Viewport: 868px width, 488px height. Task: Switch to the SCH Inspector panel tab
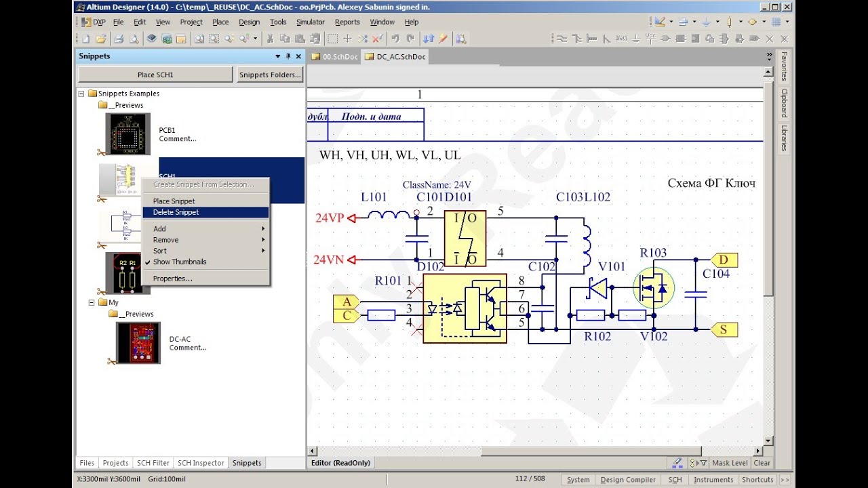[x=200, y=463]
